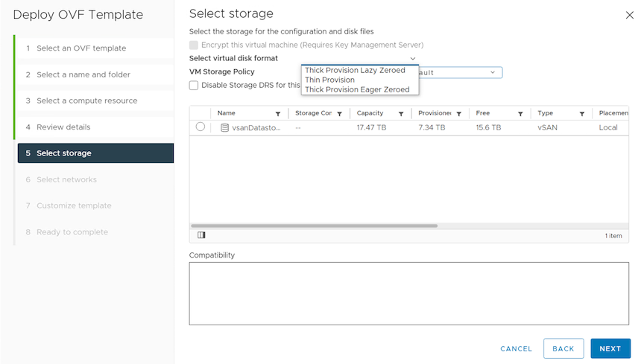Image resolution: width=644 pixels, height=364 pixels.
Task: Collapse the virtual disk format dropdown arrow
Action: [x=413, y=59]
